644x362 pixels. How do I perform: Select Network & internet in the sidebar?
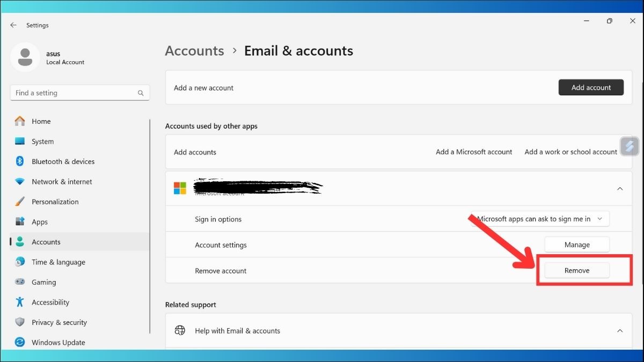point(80,182)
